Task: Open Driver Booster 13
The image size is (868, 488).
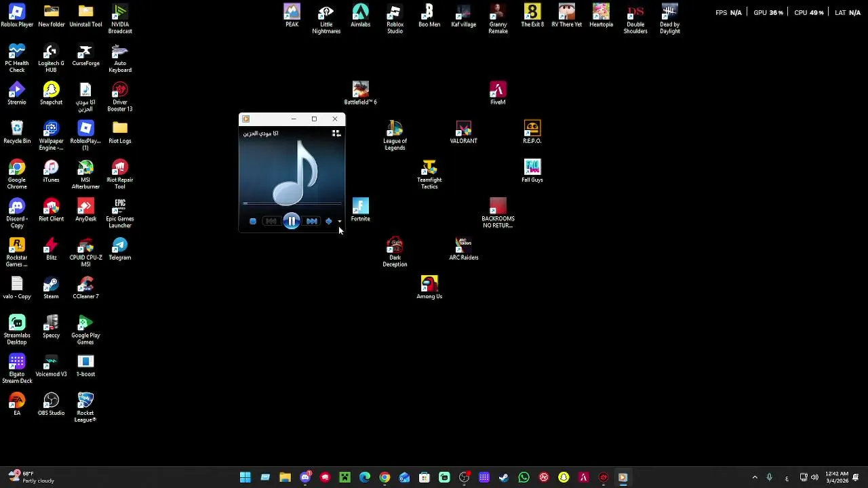Action: tap(120, 97)
